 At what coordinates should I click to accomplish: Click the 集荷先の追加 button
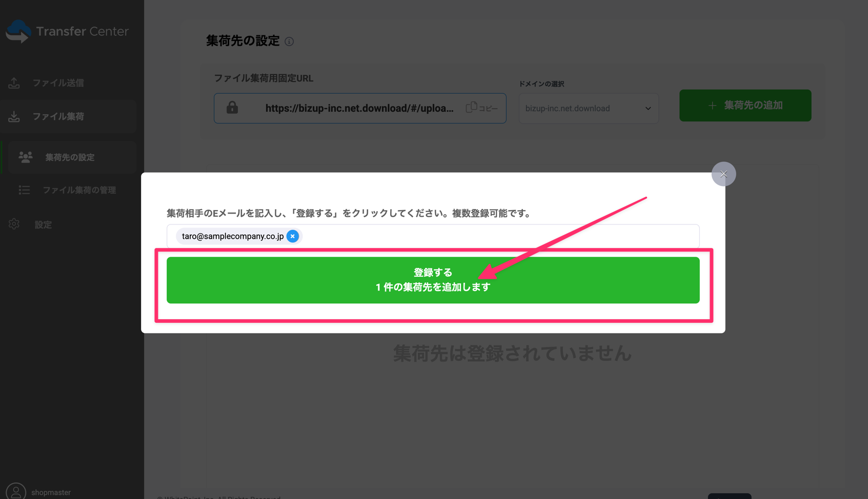745,105
